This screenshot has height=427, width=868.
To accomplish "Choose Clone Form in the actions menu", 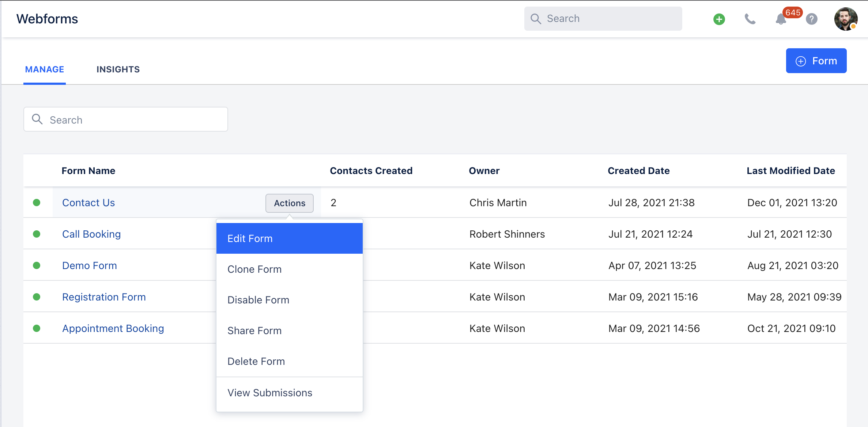I will tap(290, 269).
